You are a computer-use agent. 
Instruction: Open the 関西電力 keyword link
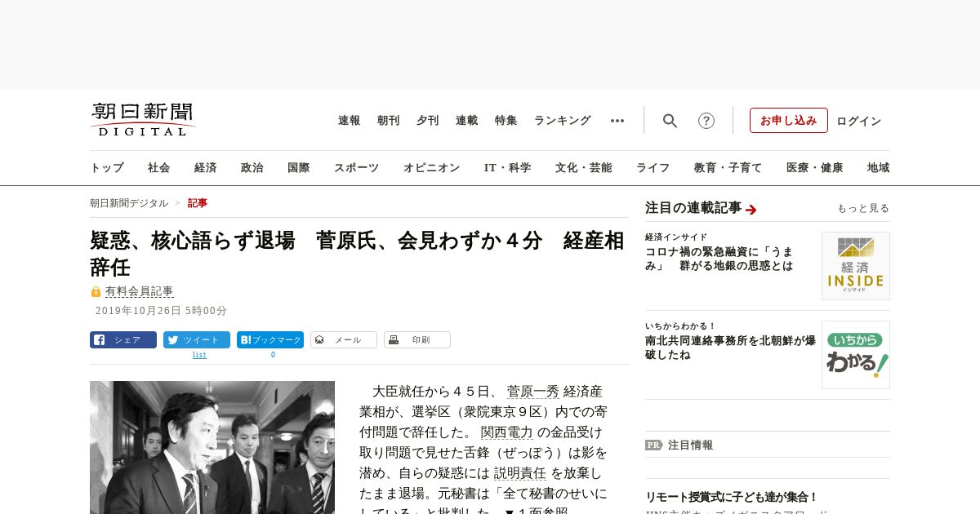(507, 432)
